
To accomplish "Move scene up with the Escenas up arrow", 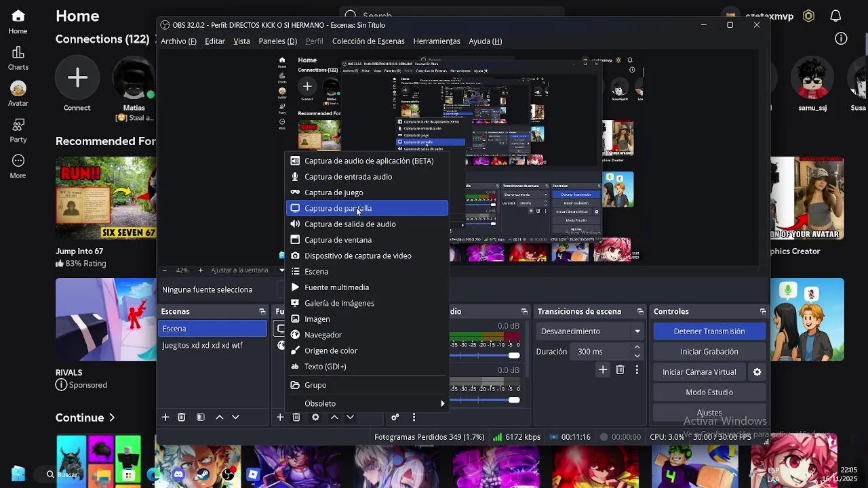I will (219, 418).
